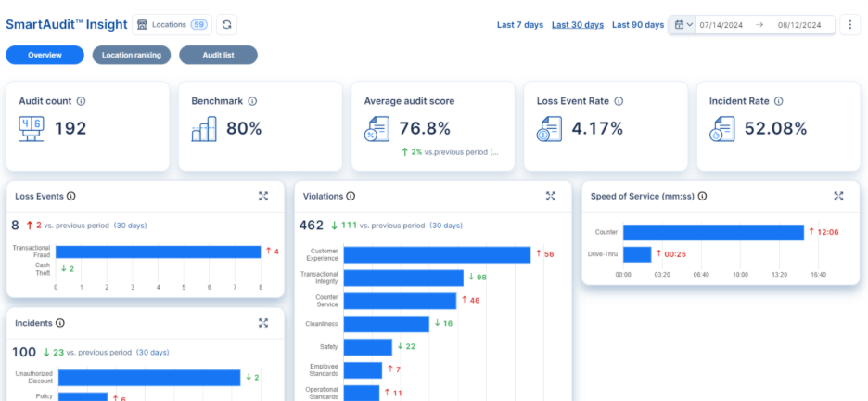The height and width of the screenshot is (401, 868).
Task: Click the refresh icon beside Locations
Action: [x=227, y=24]
